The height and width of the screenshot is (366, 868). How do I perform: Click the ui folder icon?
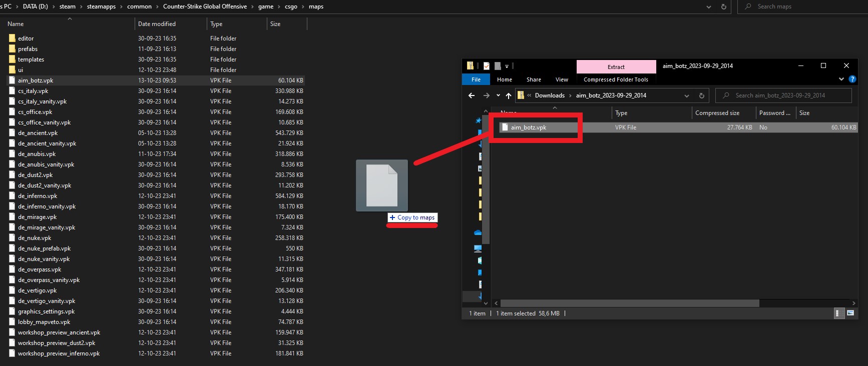coord(13,69)
